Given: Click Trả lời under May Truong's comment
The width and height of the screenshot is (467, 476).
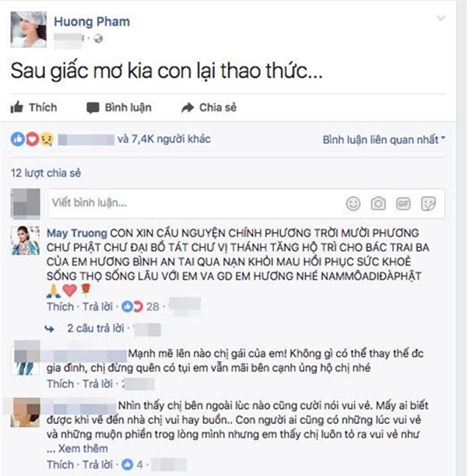Looking at the screenshot, I should pos(97,307).
